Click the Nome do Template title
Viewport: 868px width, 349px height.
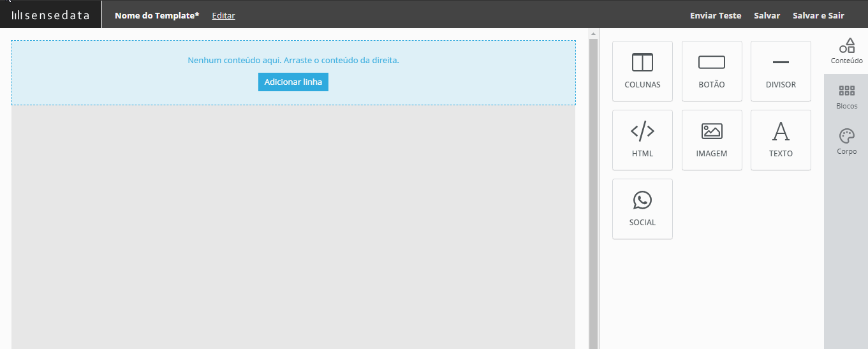157,15
